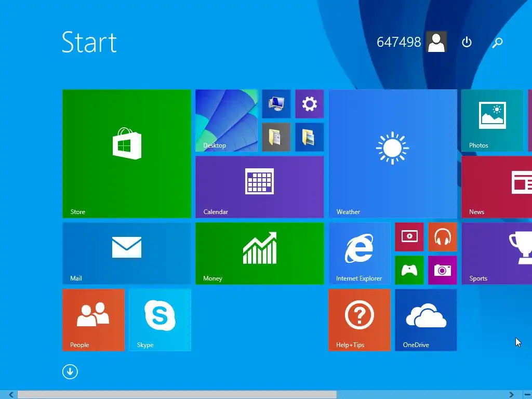Click the scrollbar left arrow
The height and width of the screenshot is (399, 532).
[11, 395]
